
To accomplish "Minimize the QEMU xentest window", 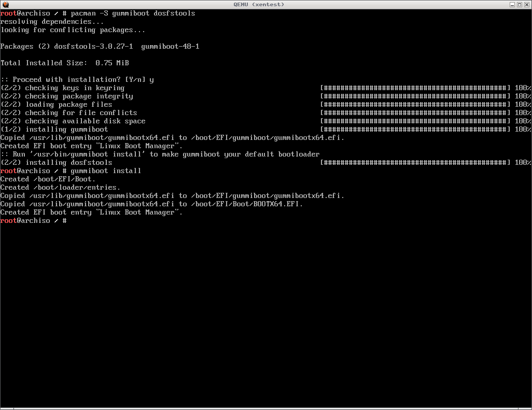I will point(512,4).
